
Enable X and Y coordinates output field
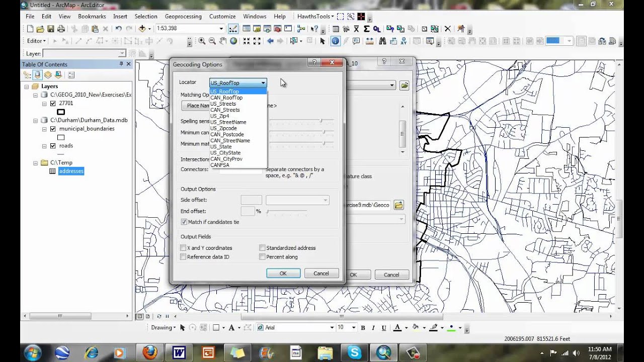183,248
